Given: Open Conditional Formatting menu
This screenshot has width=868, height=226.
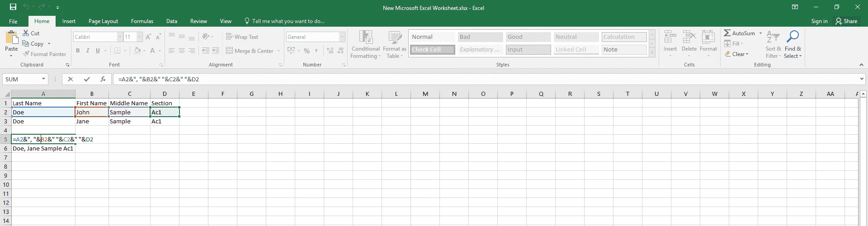Looking at the screenshot, I should (x=365, y=44).
